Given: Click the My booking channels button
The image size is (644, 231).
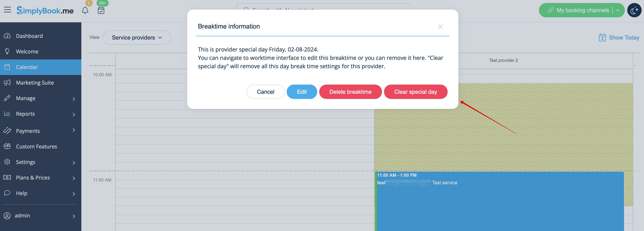Looking at the screenshot, I should 582,10.
